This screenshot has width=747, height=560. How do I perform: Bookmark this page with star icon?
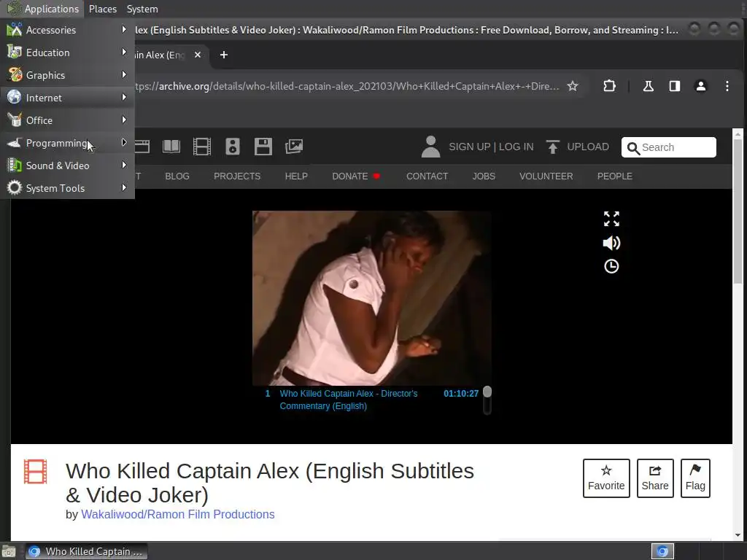(573, 86)
